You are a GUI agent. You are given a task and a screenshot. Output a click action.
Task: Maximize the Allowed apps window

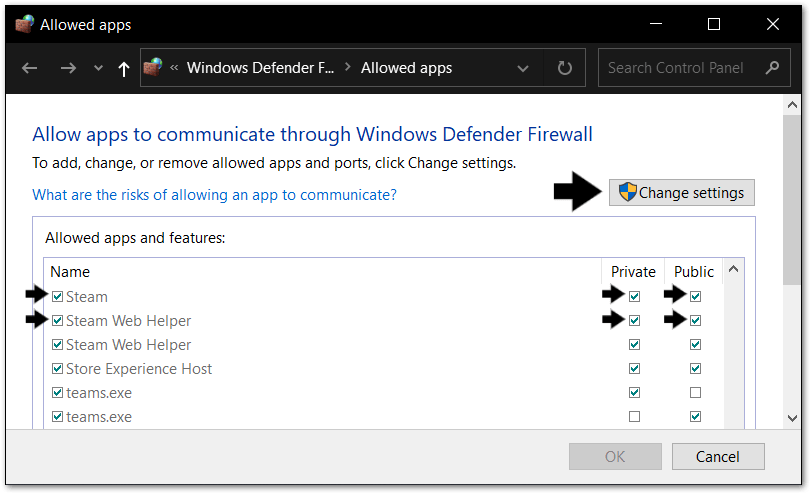[714, 24]
